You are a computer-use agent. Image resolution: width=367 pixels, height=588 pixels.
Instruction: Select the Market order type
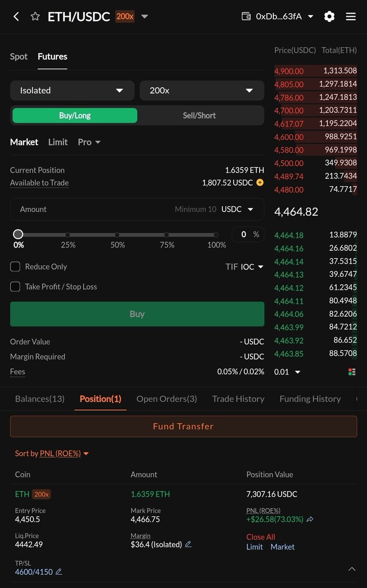[x=24, y=142]
